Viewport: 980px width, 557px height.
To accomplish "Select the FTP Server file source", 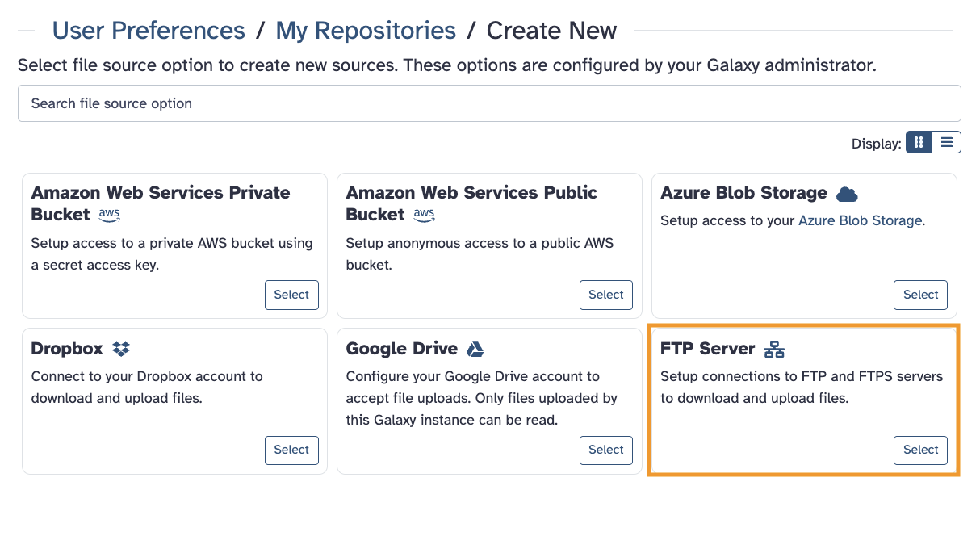I will 920,450.
